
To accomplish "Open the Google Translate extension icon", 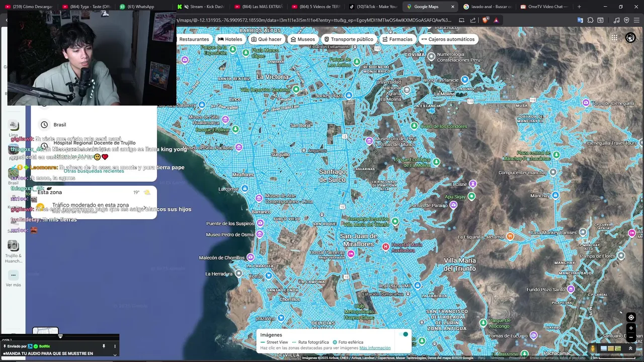I will tap(580, 20).
